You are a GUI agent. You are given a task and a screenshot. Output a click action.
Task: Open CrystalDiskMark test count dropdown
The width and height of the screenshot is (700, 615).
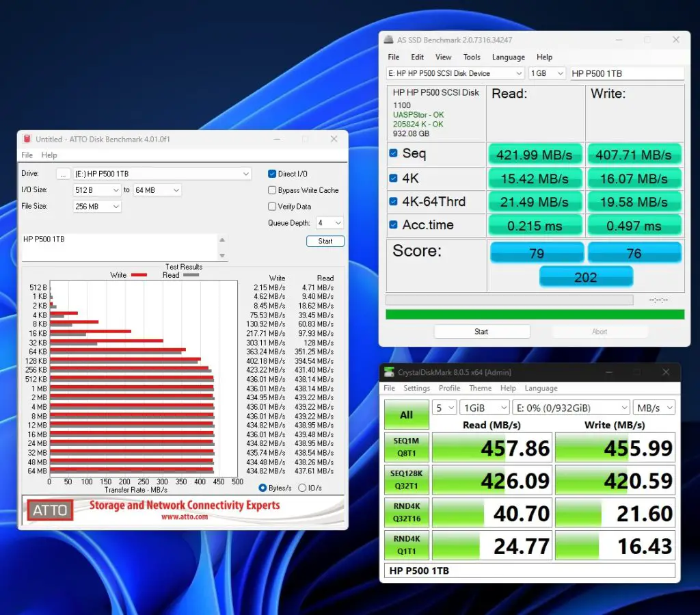click(x=444, y=408)
